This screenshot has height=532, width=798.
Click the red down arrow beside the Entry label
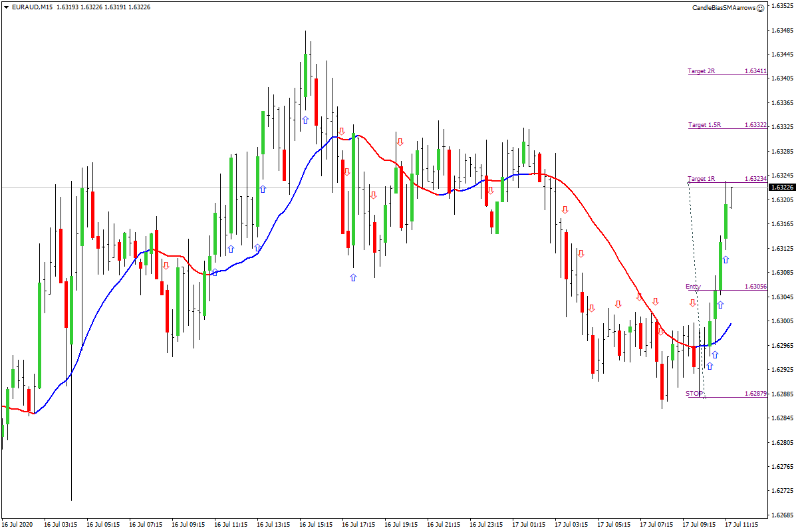point(692,303)
